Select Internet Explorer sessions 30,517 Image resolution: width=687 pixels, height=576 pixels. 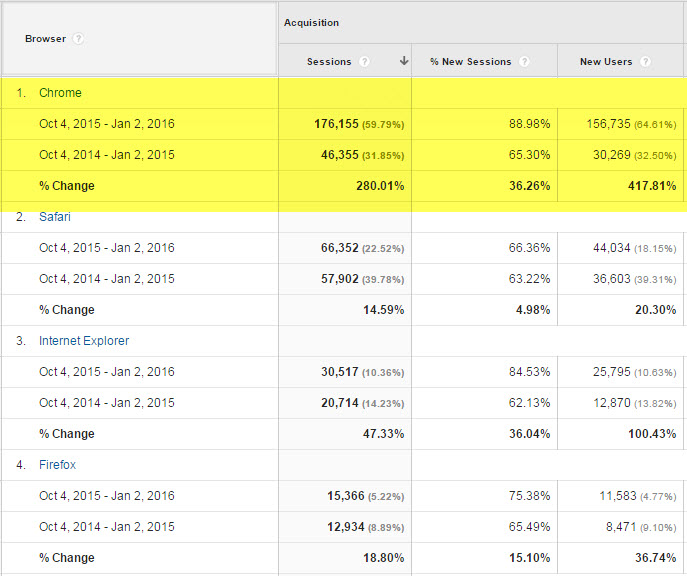(x=340, y=372)
